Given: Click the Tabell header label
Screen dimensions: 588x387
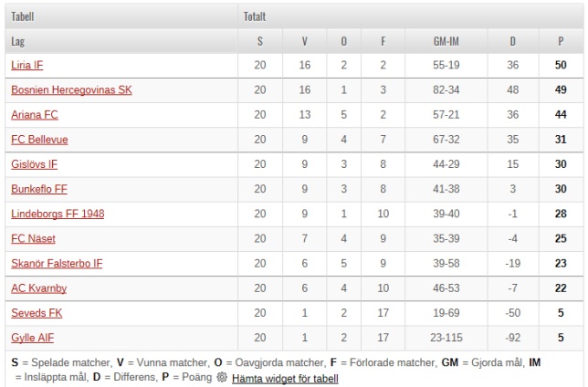Looking at the screenshot, I should [x=22, y=16].
